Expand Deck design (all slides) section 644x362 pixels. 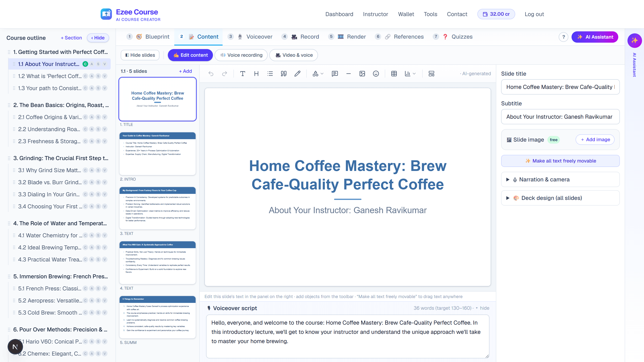tap(560, 198)
